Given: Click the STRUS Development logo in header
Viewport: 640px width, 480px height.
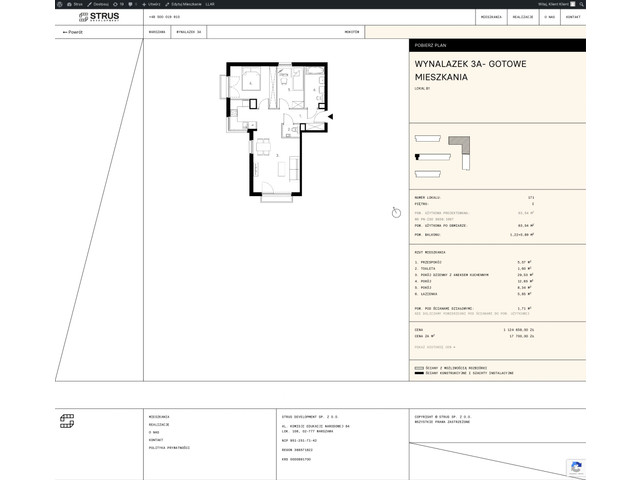Looking at the screenshot, I should (97, 17).
